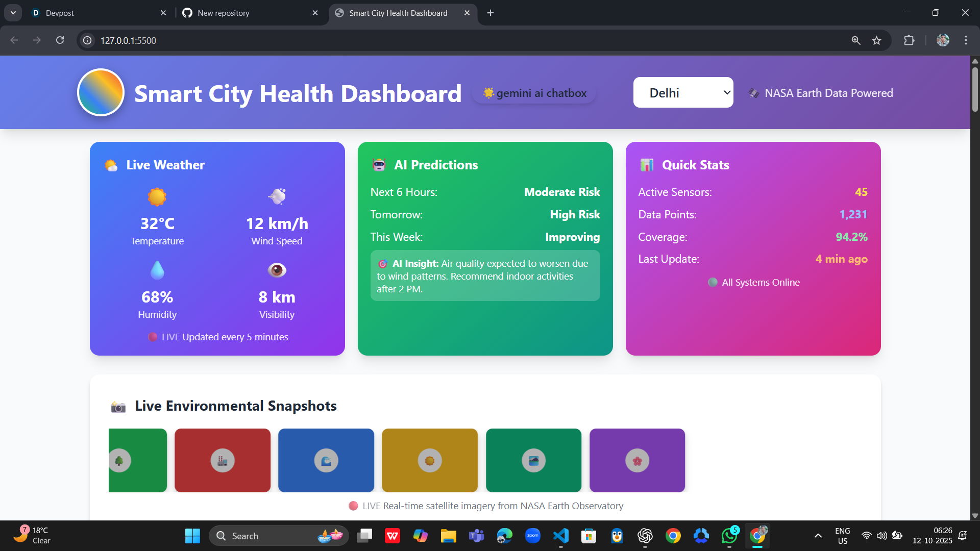
Task: Bookmark this page with star icon
Action: pyautogui.click(x=876, y=40)
